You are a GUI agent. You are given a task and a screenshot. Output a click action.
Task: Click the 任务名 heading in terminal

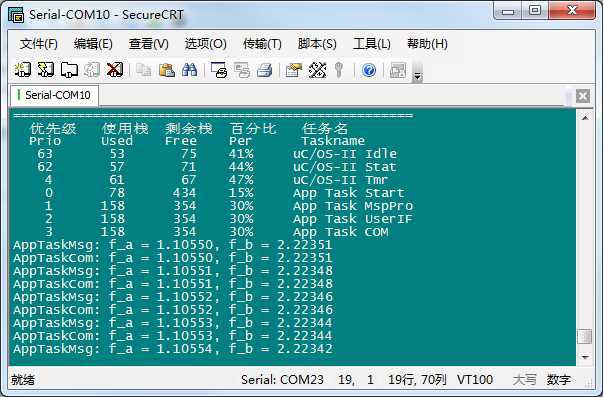[325, 128]
